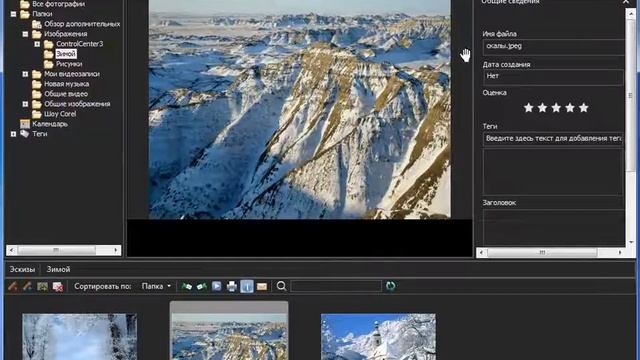Select the Рисунки folder label
Image resolution: width=640 pixels, height=360 pixels.
pyautogui.click(x=69, y=64)
